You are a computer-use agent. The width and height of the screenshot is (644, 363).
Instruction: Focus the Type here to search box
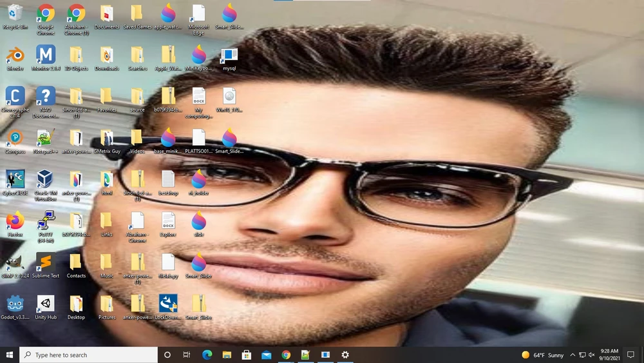point(88,355)
